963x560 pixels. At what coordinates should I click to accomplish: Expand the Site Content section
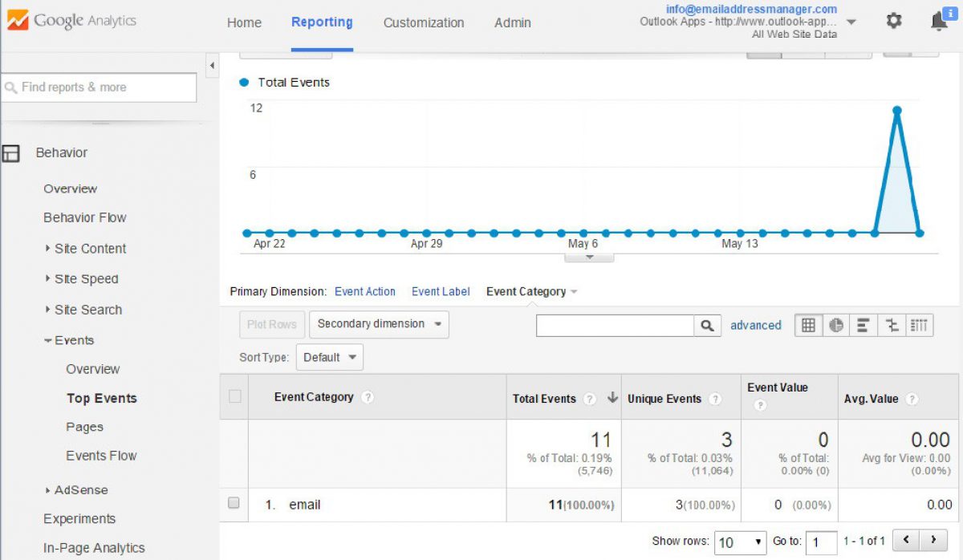(x=90, y=249)
